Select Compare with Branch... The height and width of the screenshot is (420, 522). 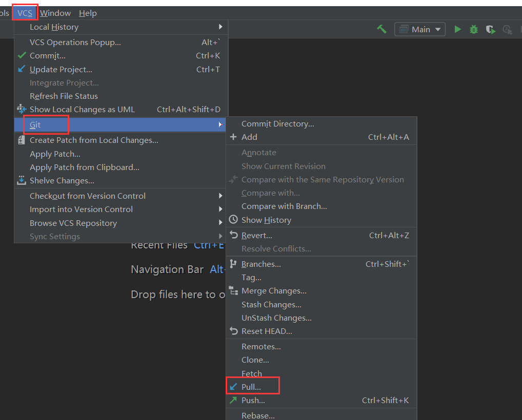(322, 206)
